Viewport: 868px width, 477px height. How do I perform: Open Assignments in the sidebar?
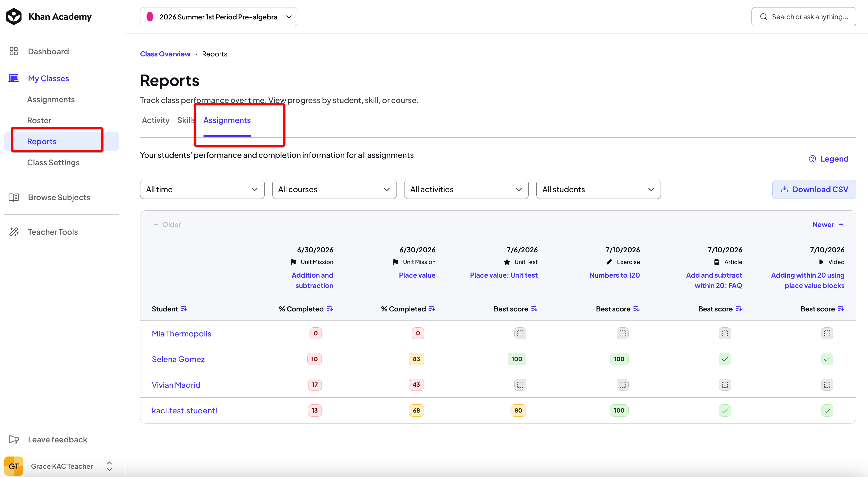click(51, 100)
